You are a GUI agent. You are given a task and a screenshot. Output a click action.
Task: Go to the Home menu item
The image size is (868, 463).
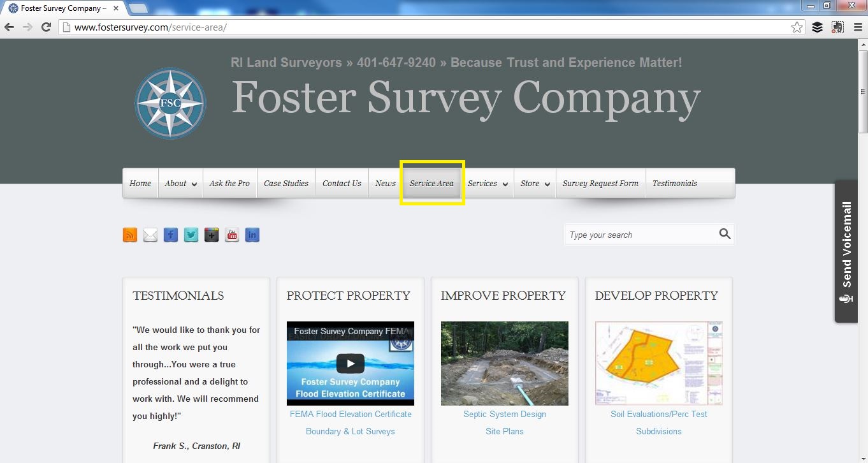(140, 184)
